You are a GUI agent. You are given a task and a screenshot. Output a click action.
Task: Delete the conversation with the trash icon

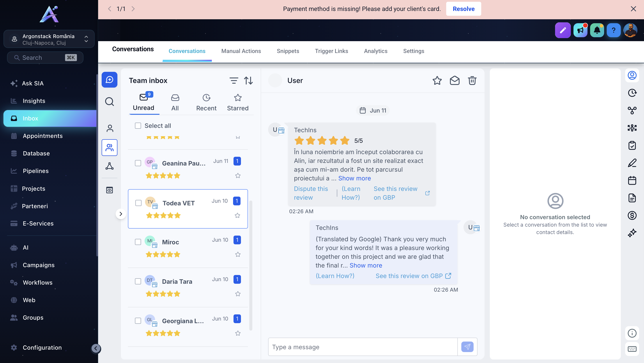pyautogui.click(x=472, y=80)
